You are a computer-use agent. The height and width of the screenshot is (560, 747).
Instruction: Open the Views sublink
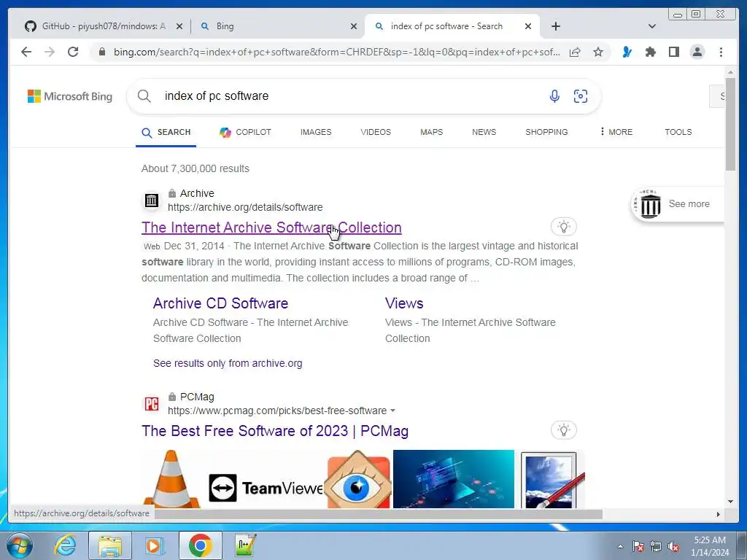(404, 303)
